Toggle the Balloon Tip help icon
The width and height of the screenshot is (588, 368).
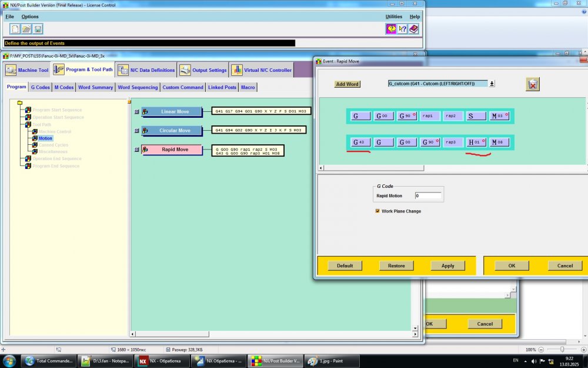click(x=391, y=29)
